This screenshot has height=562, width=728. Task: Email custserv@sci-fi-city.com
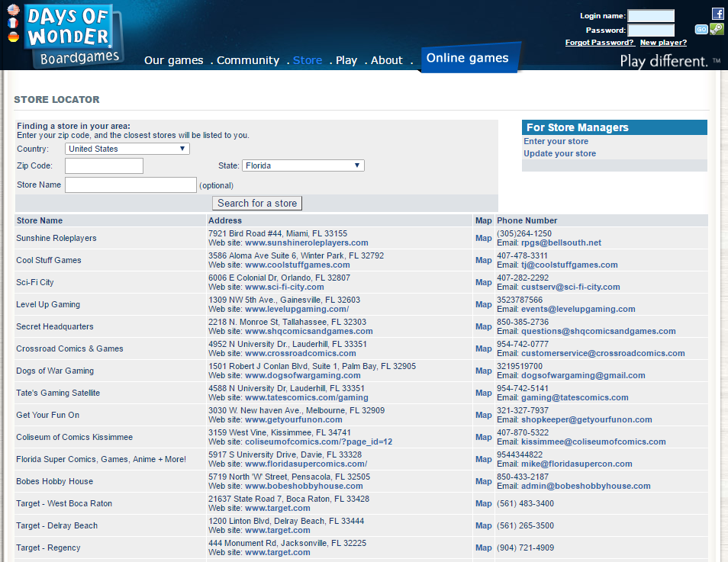click(570, 287)
